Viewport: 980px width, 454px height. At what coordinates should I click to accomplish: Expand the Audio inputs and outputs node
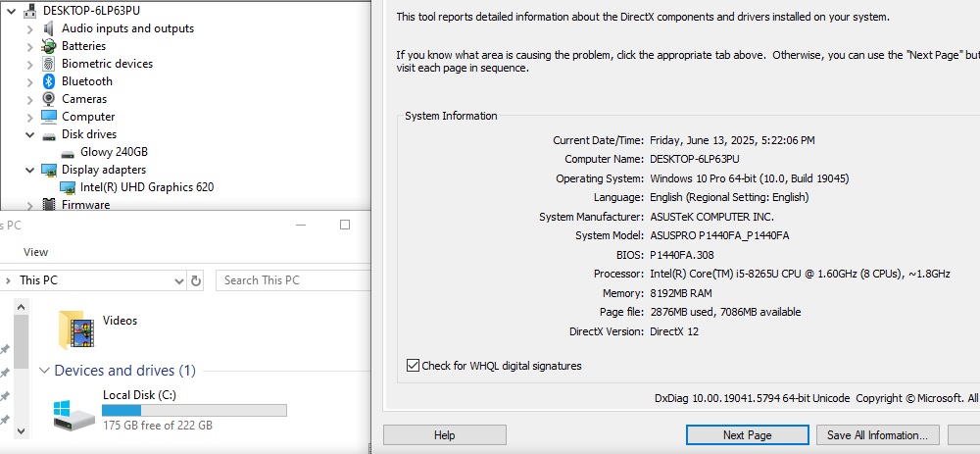tap(30, 28)
